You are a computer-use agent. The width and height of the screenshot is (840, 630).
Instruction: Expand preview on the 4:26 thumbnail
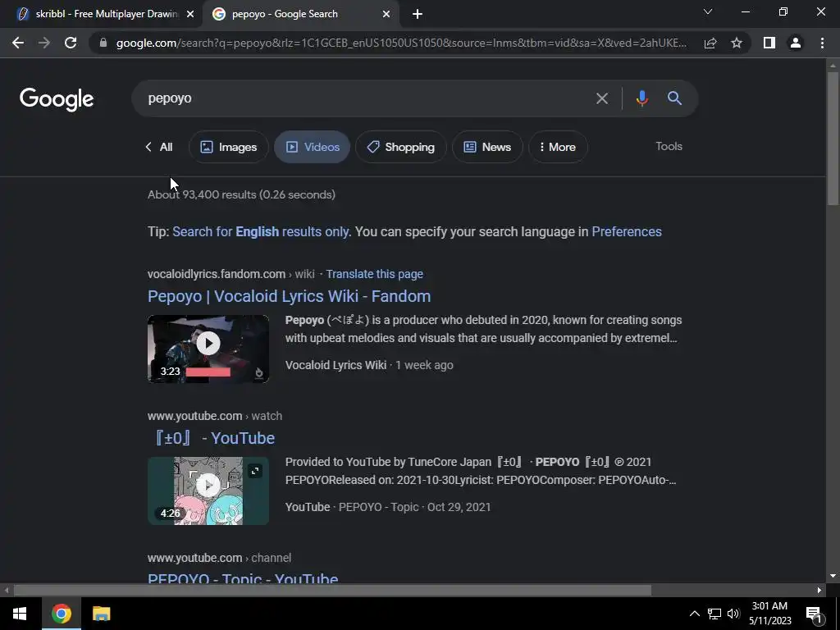coord(256,471)
